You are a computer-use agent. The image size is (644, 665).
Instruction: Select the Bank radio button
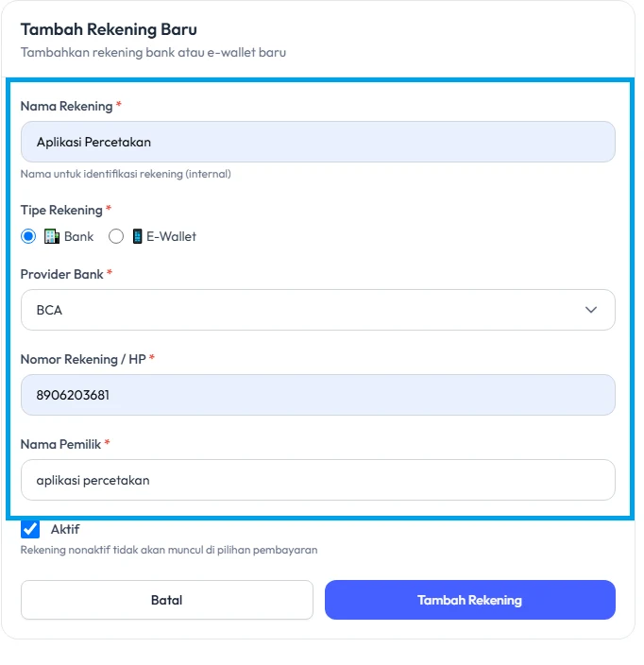pos(28,236)
